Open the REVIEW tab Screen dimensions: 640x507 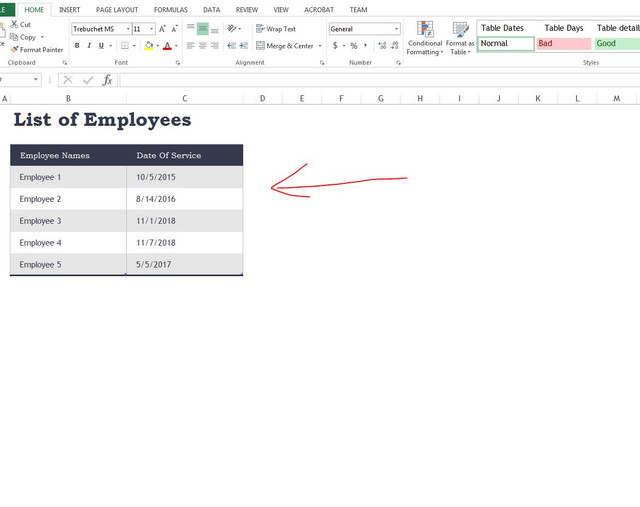[247, 10]
